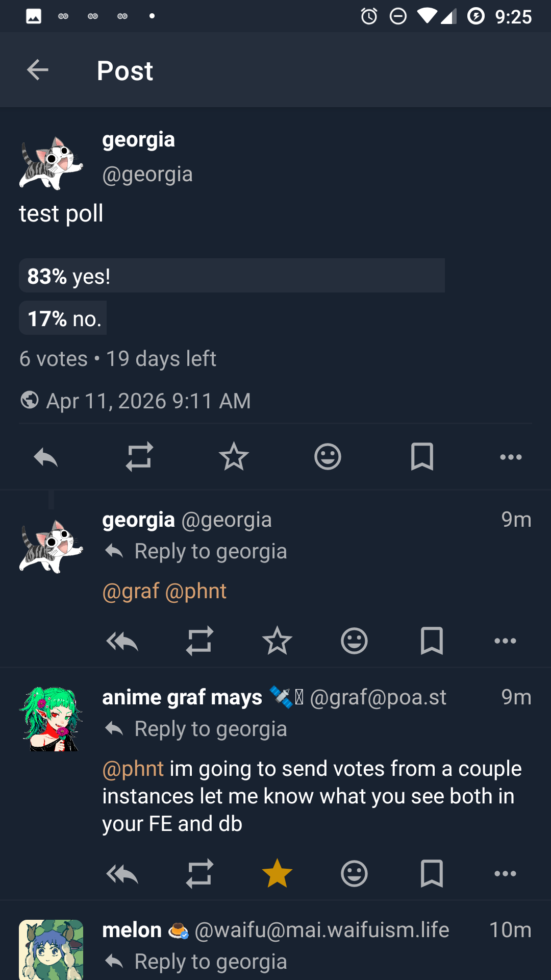Boost anime graf mays' reply
This screenshot has height=980, width=551.
[x=199, y=873]
